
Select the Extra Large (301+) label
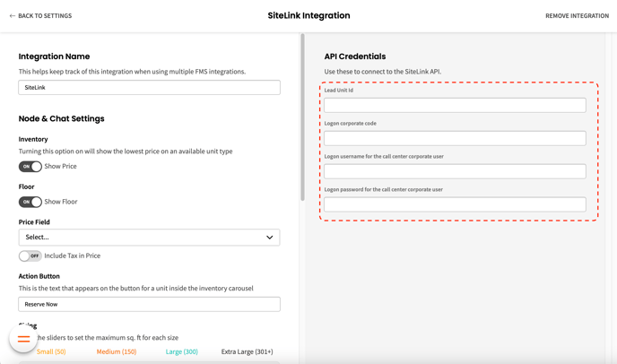(x=248, y=352)
